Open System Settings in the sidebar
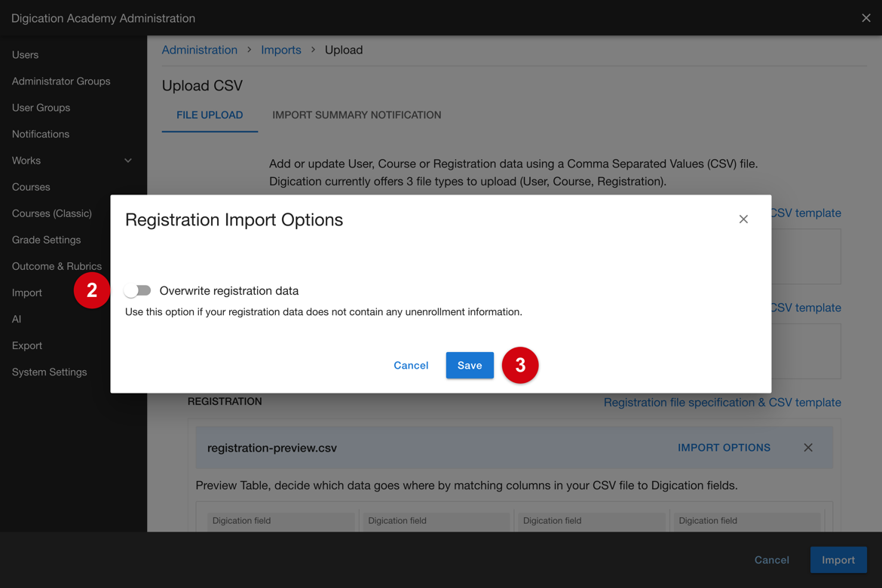 pos(50,372)
